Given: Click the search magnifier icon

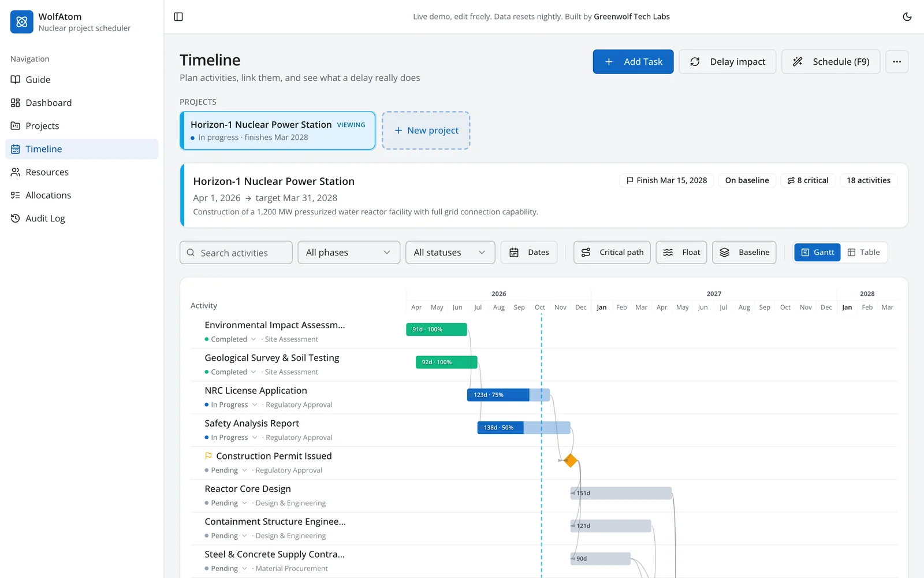Looking at the screenshot, I should pyautogui.click(x=191, y=253).
